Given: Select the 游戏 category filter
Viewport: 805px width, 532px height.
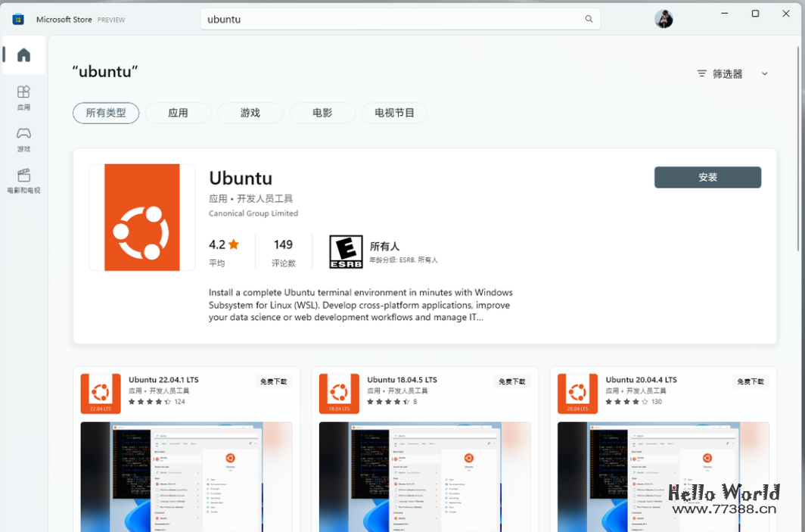Looking at the screenshot, I should pyautogui.click(x=250, y=113).
